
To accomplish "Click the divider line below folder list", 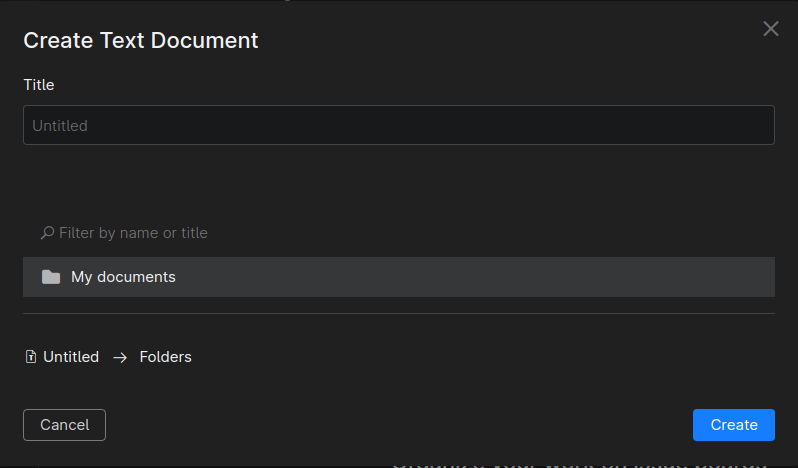I will [x=399, y=313].
